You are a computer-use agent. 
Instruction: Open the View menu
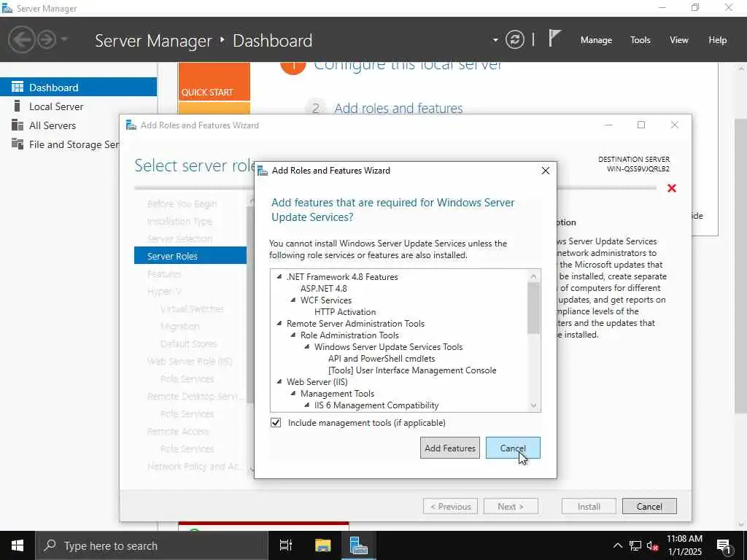click(679, 40)
